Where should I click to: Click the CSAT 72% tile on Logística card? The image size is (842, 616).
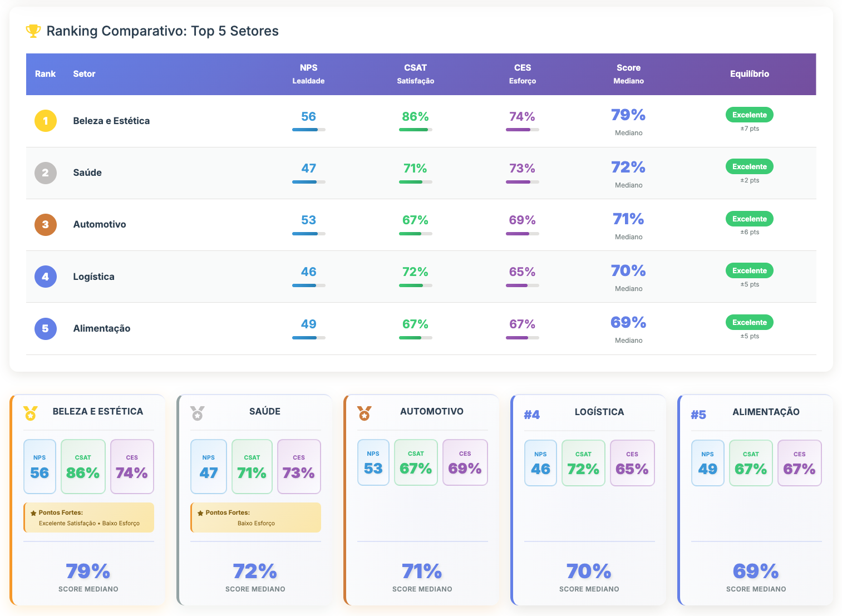click(x=583, y=463)
